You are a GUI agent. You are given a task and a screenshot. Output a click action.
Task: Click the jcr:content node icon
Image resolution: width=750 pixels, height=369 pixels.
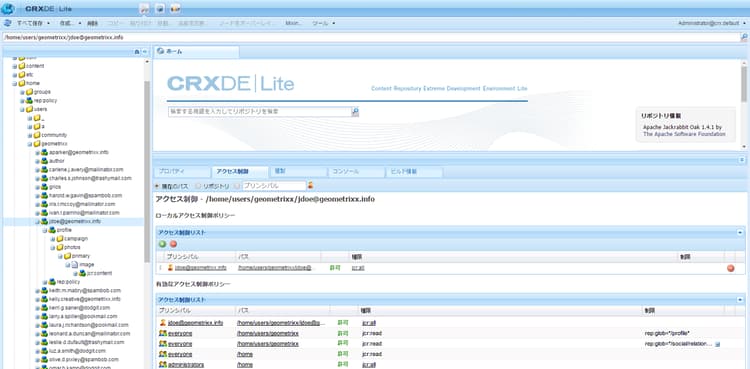point(83,273)
